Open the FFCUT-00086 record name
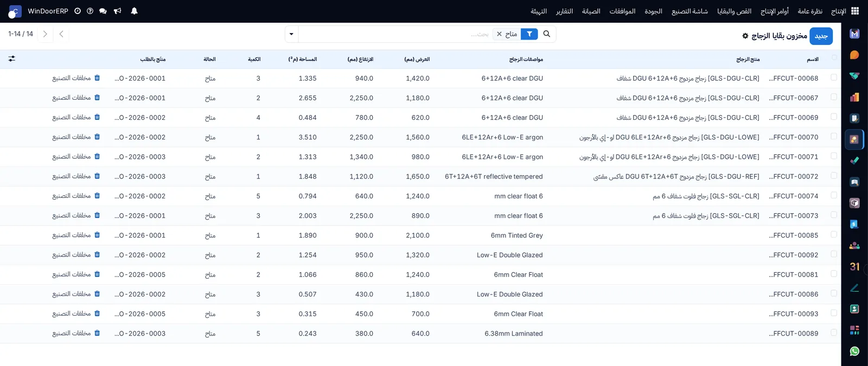Image resolution: width=868 pixels, height=366 pixels. [793, 294]
